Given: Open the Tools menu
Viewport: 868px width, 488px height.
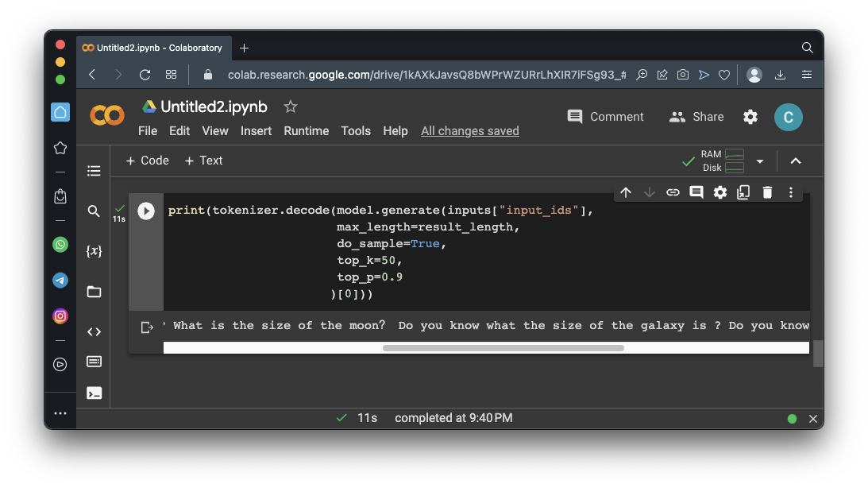Looking at the screenshot, I should 356,131.
